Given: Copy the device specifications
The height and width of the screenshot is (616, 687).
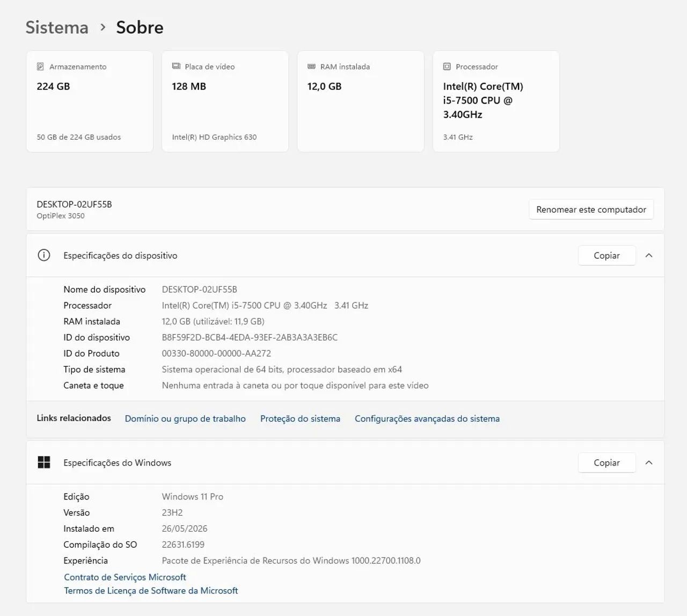Looking at the screenshot, I should (606, 256).
